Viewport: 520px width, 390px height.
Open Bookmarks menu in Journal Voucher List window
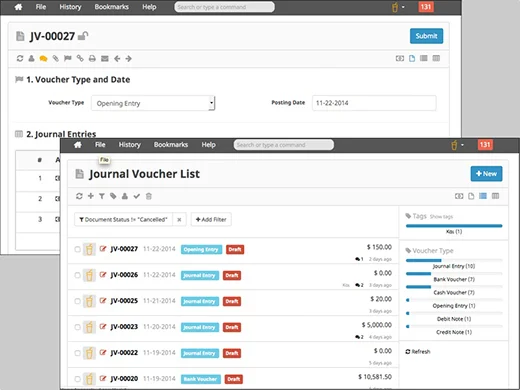tap(171, 145)
